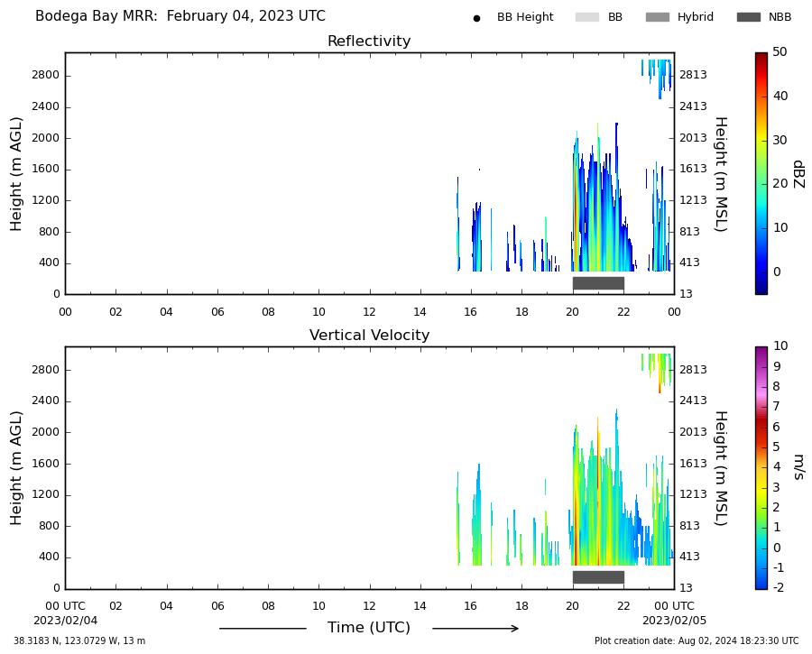Click the NBB bar in the Reflectivity plot
Image resolution: width=812 pixels, height=654 pixels.
click(598, 282)
